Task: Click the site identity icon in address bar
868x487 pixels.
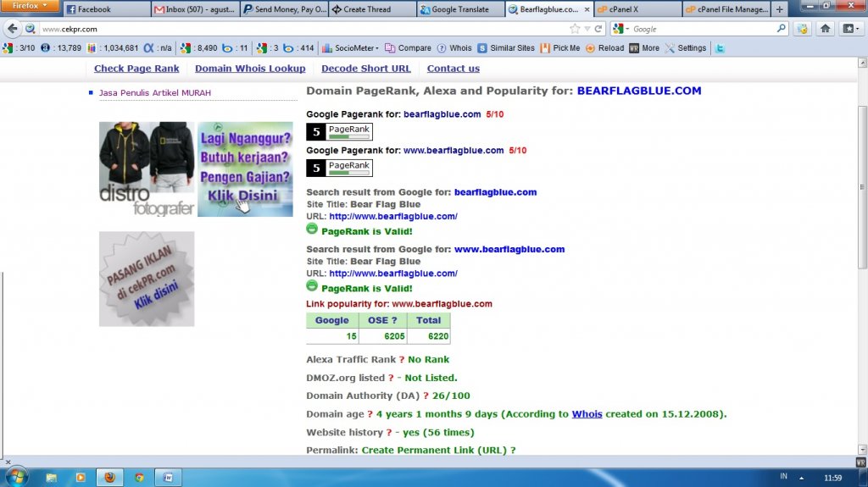Action: point(31,29)
